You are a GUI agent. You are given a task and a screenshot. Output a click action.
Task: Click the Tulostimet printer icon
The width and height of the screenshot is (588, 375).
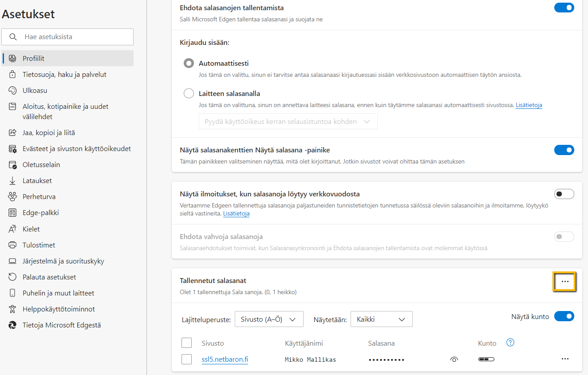pyautogui.click(x=12, y=245)
